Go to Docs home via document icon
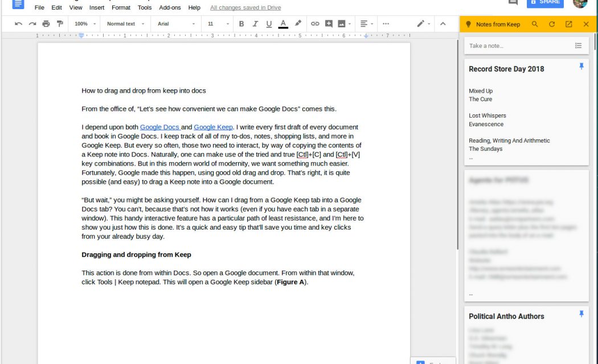 (18, 3)
